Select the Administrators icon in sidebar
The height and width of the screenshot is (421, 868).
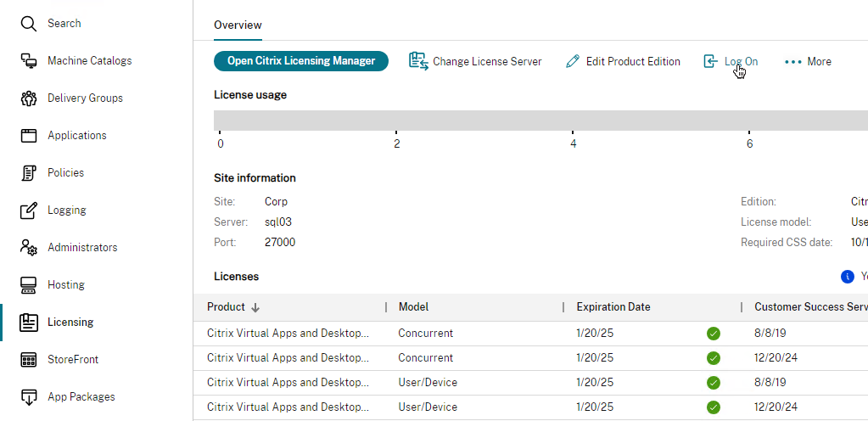click(x=29, y=248)
